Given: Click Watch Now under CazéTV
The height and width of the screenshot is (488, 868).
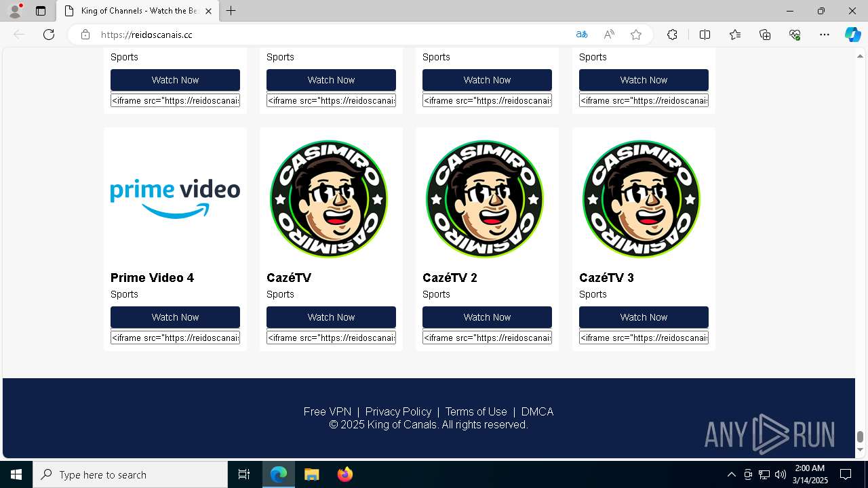Looking at the screenshot, I should click(x=331, y=317).
